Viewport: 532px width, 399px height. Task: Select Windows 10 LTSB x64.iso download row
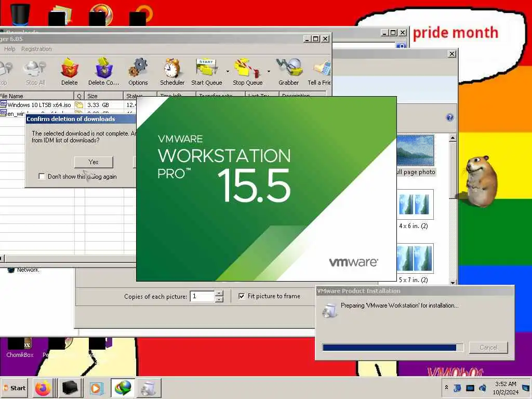[x=68, y=105]
